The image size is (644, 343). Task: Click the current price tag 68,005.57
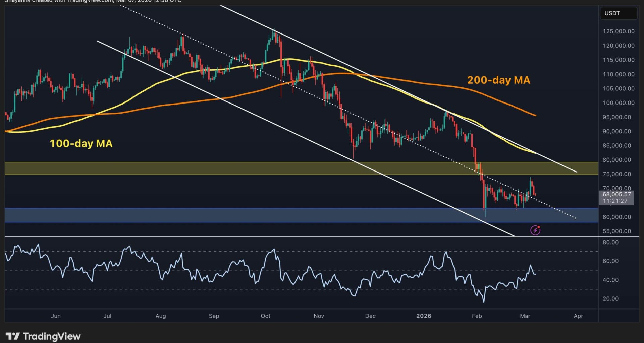coord(616,194)
